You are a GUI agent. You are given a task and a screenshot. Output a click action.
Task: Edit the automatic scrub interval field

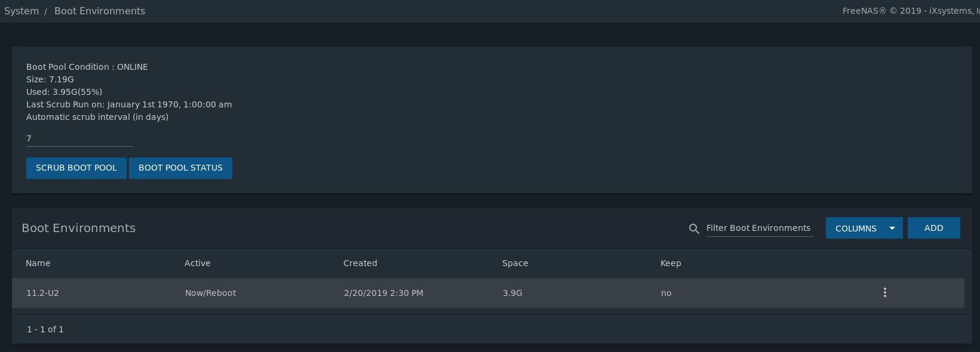click(80, 138)
